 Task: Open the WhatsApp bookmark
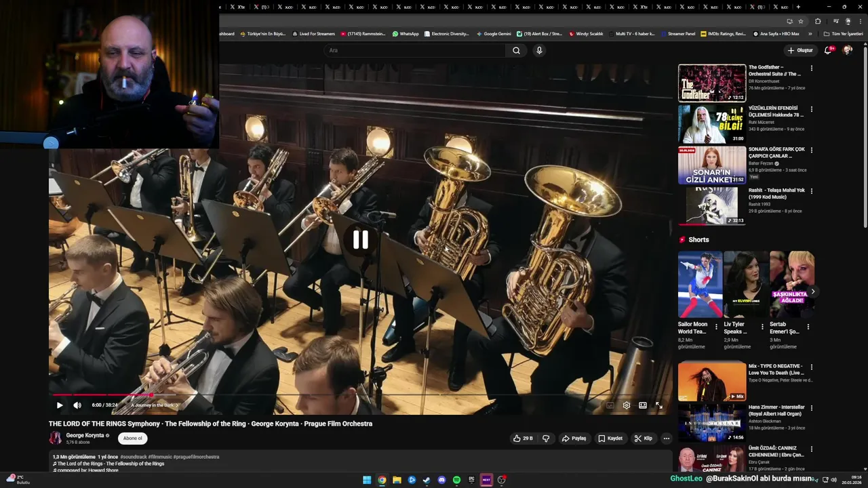click(x=406, y=33)
